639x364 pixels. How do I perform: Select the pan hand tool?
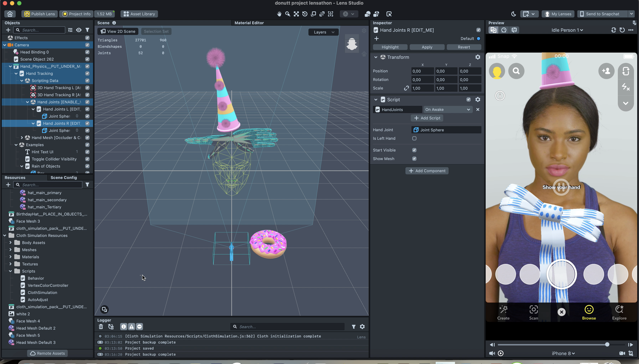click(279, 14)
